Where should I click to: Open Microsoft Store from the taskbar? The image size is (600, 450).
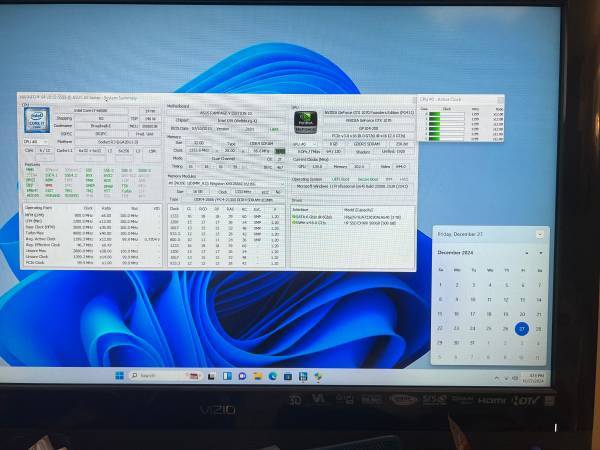[x=288, y=377]
